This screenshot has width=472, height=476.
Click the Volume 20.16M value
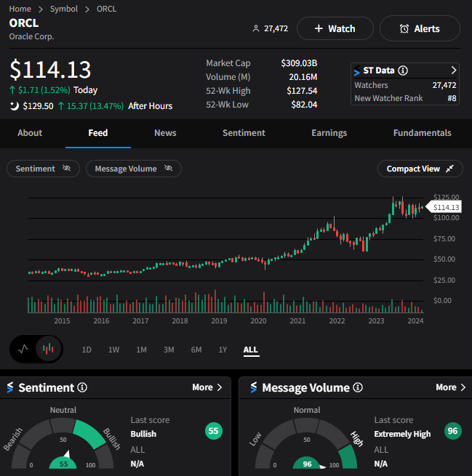(x=303, y=77)
